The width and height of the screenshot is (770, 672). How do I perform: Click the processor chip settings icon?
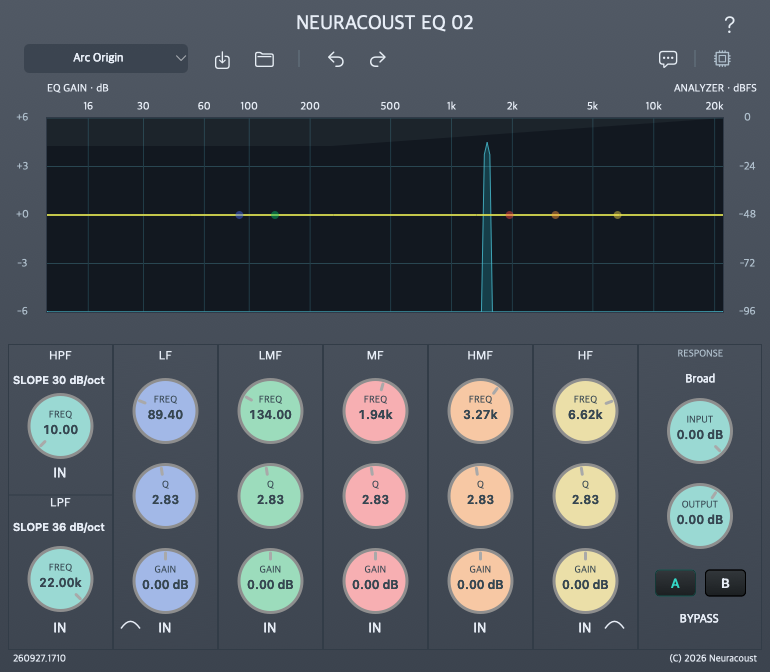[722, 59]
